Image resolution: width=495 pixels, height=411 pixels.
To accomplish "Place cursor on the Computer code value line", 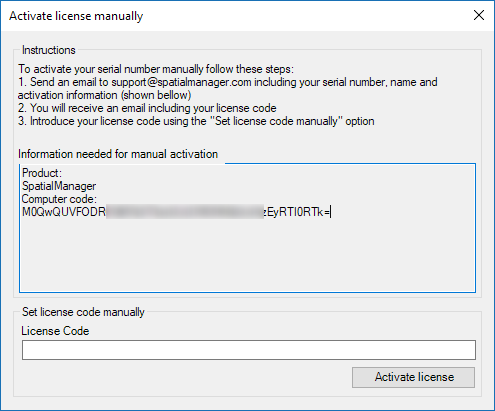I will 177,212.
